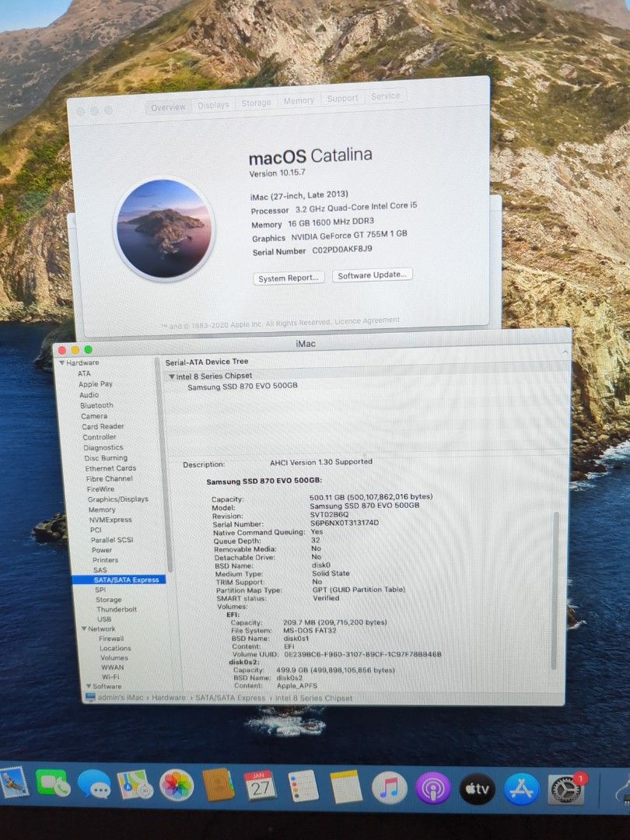
Task: Click the Serial-ATA Device Tree column header
Action: [207, 362]
